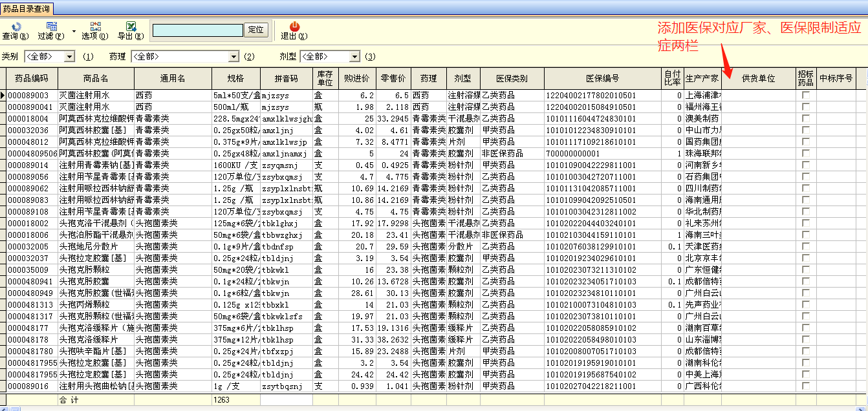
Task: Tick 招标药品 checkbox for drug 000018002
Action: pos(806,223)
